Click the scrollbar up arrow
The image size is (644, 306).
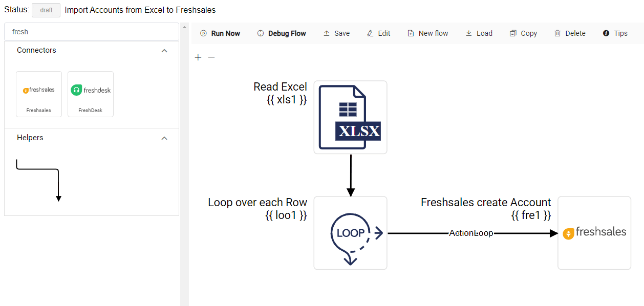tap(184, 27)
